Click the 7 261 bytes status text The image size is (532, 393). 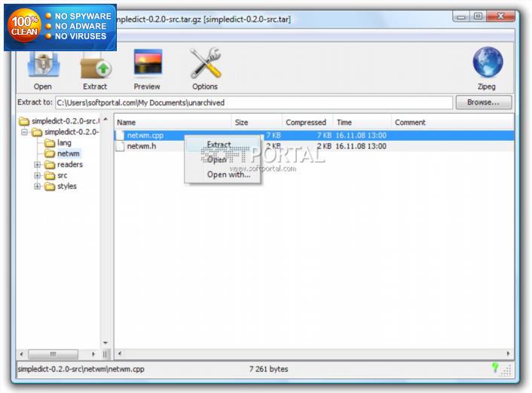[268, 369]
